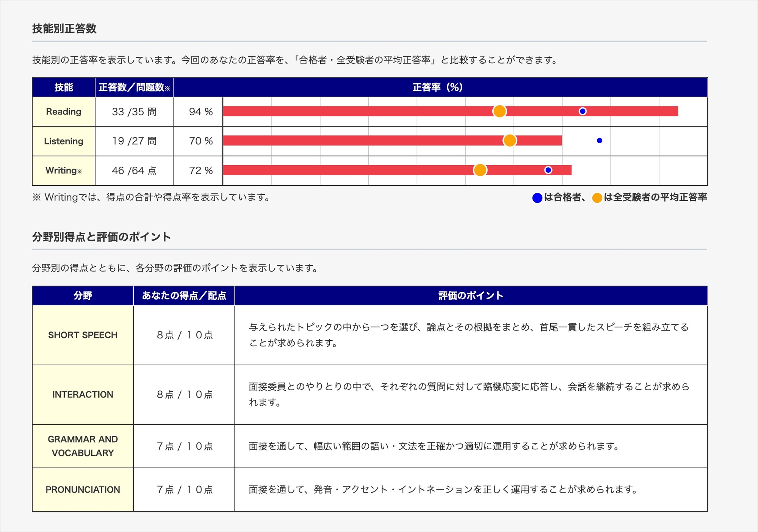The width and height of the screenshot is (758, 532).
Task: Click the 正答率 (%) column header
Action: (437, 88)
